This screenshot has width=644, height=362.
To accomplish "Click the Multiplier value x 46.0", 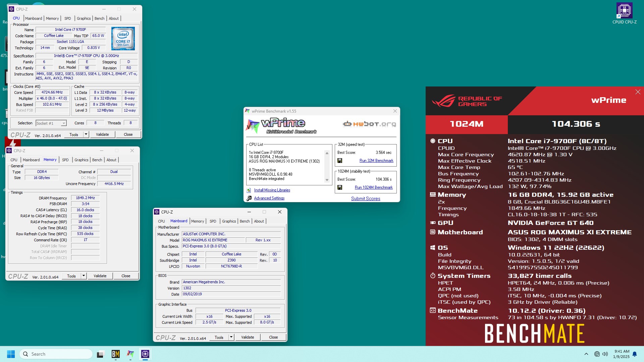I will point(52,99).
